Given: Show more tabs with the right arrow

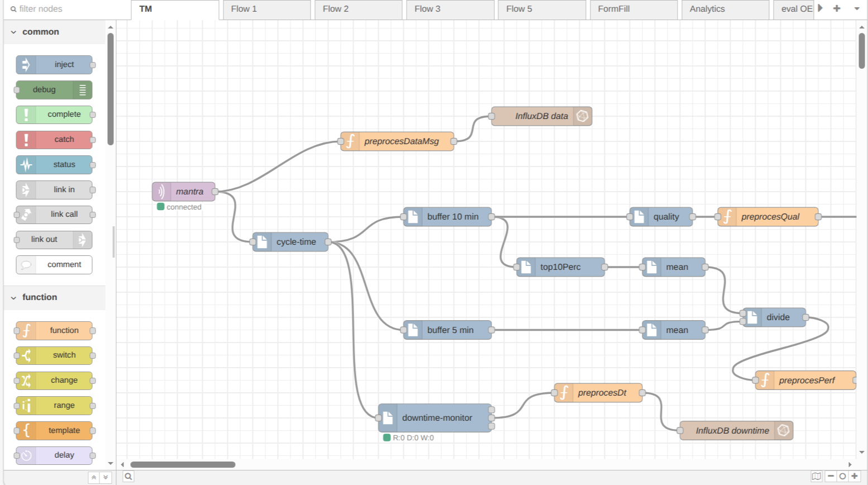Looking at the screenshot, I should point(821,8).
